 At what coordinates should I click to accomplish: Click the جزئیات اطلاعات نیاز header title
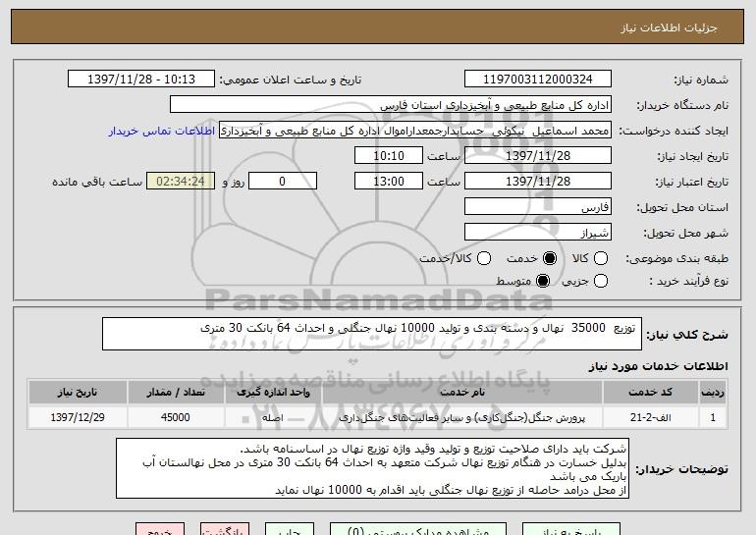pyautogui.click(x=669, y=27)
